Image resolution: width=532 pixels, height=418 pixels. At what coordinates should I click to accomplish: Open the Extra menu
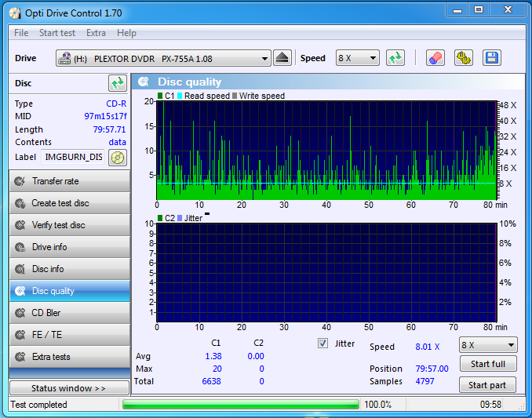click(96, 33)
